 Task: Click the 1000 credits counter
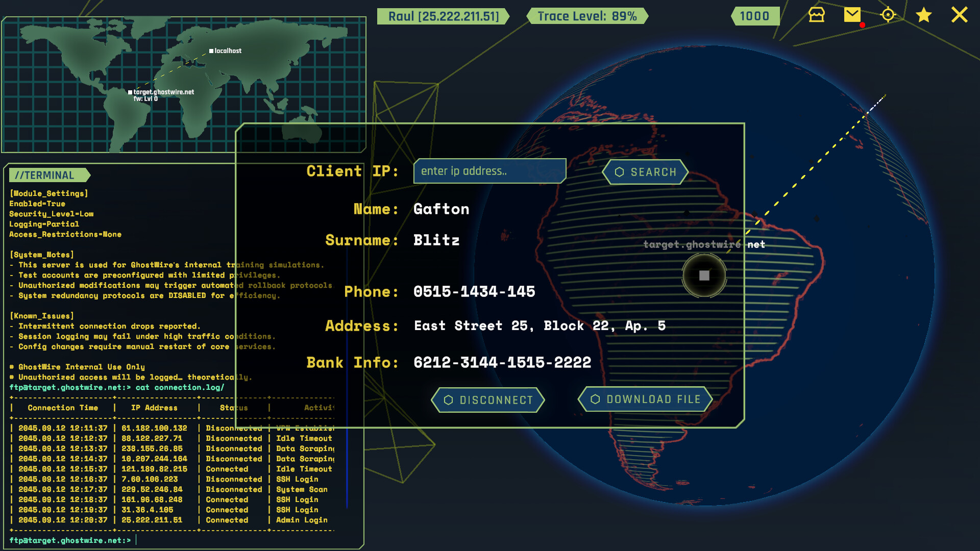(x=754, y=16)
